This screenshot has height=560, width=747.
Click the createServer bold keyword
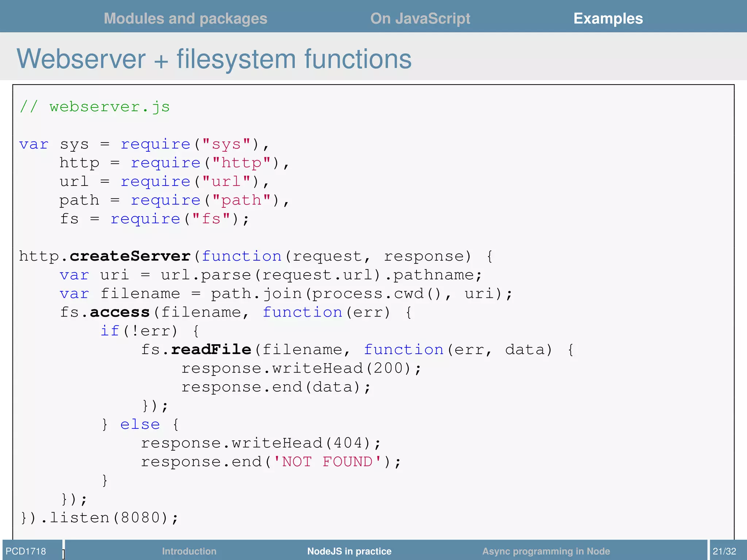[130, 256]
